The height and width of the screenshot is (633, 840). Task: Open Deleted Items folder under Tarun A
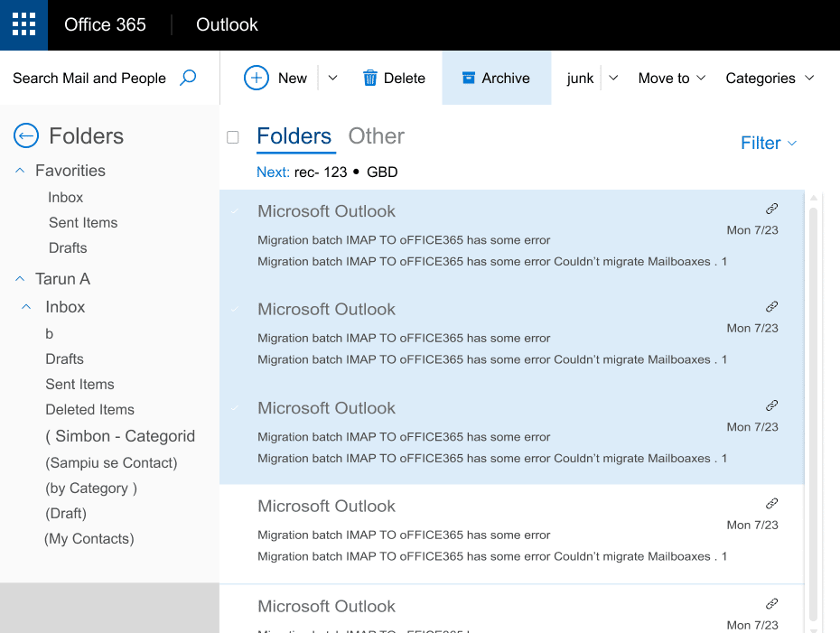89,409
